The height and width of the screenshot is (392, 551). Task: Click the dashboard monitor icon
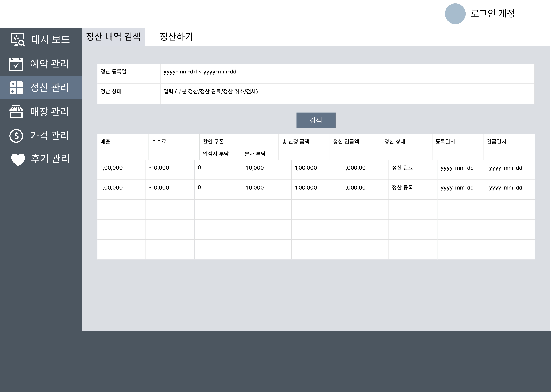pyautogui.click(x=18, y=39)
